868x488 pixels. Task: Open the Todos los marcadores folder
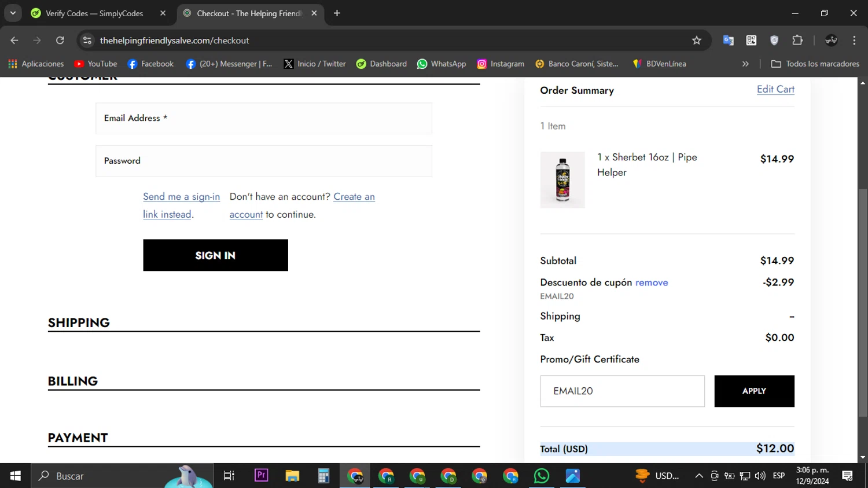(815, 64)
